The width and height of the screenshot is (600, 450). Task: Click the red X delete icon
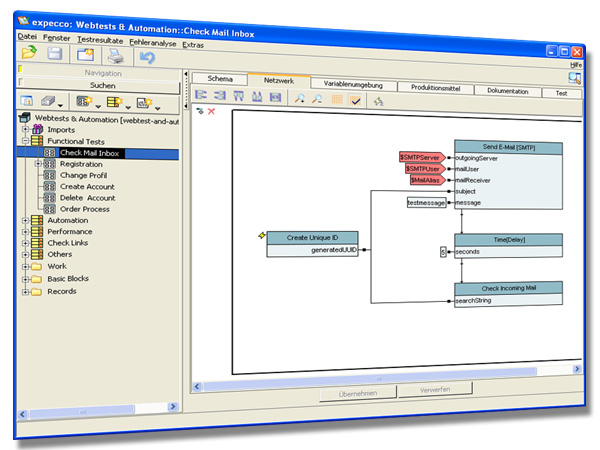211,112
